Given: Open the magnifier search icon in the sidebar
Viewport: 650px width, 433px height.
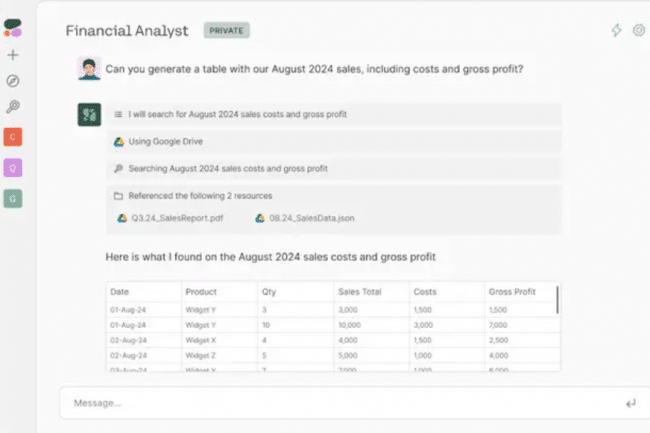Looking at the screenshot, I should (x=13, y=106).
